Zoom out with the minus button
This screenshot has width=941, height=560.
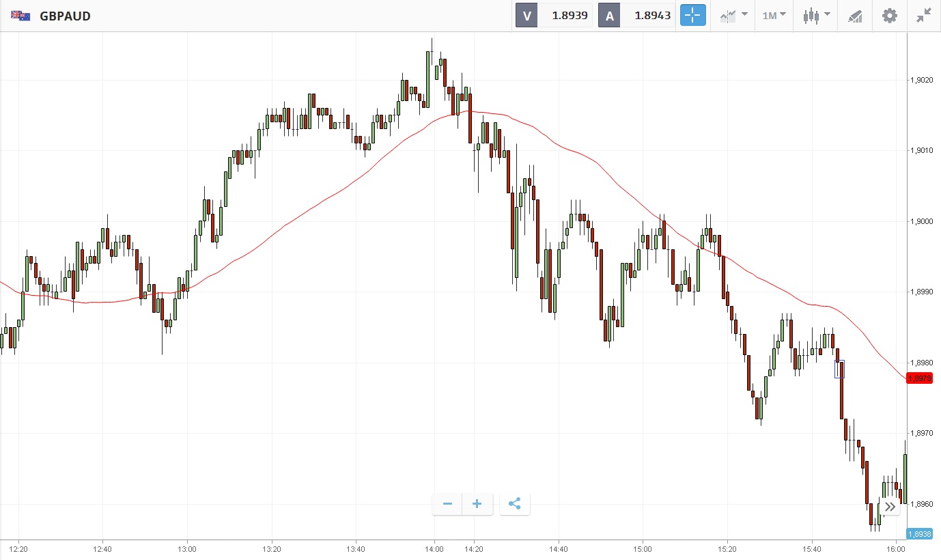447,504
